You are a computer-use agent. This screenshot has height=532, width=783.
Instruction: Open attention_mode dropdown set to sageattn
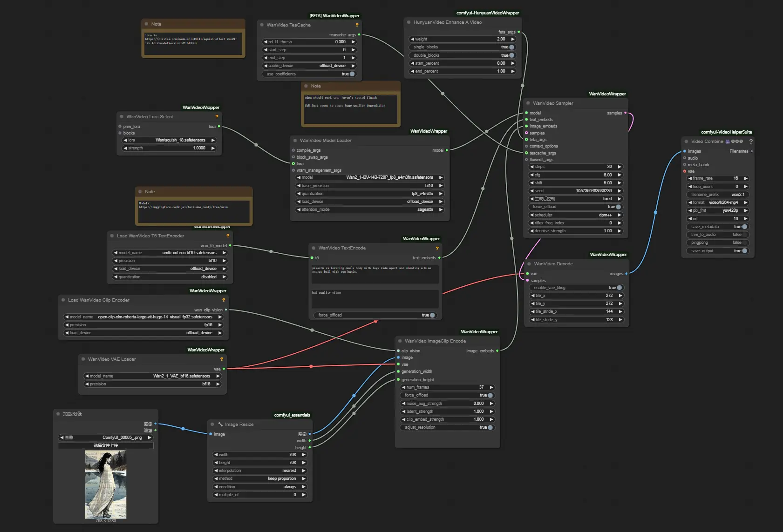pos(370,209)
